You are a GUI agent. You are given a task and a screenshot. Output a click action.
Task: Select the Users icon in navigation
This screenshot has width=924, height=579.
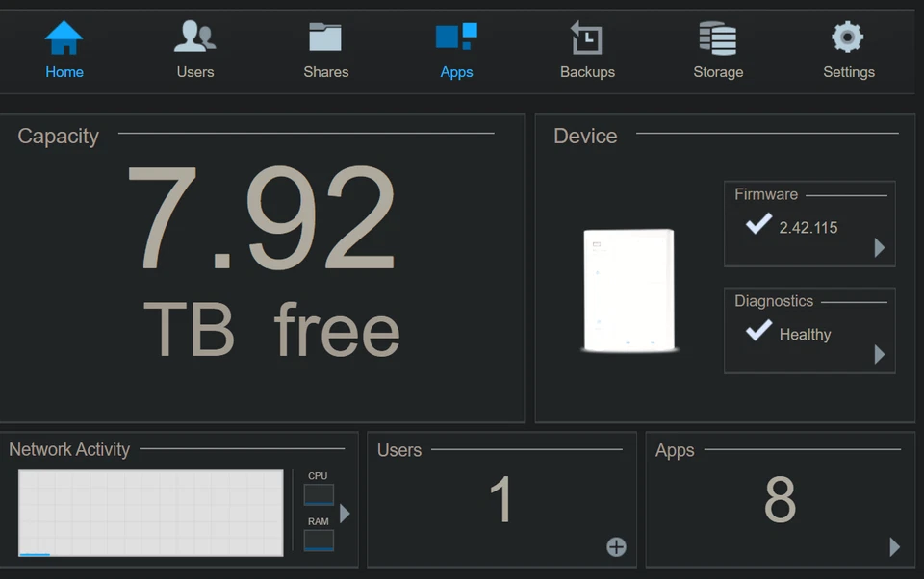click(195, 38)
